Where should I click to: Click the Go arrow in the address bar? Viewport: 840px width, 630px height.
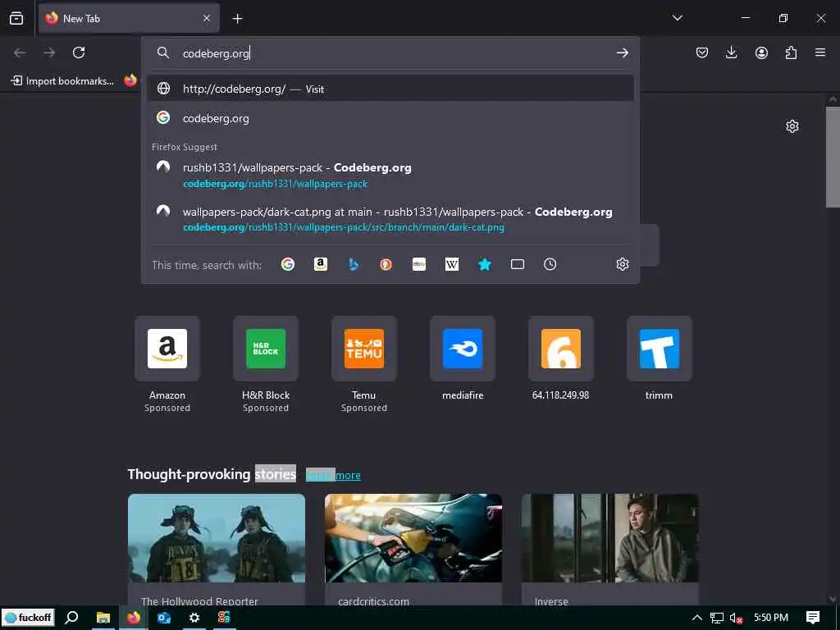pyautogui.click(x=622, y=52)
